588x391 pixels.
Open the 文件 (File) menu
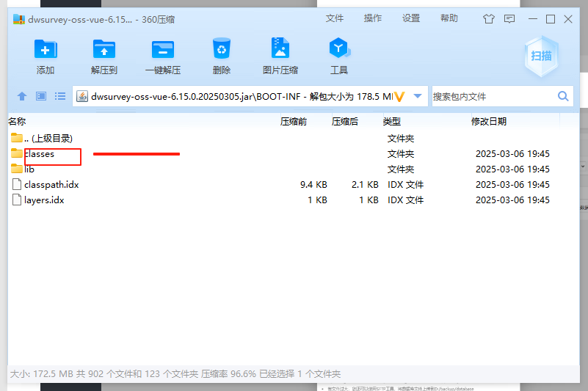click(335, 18)
